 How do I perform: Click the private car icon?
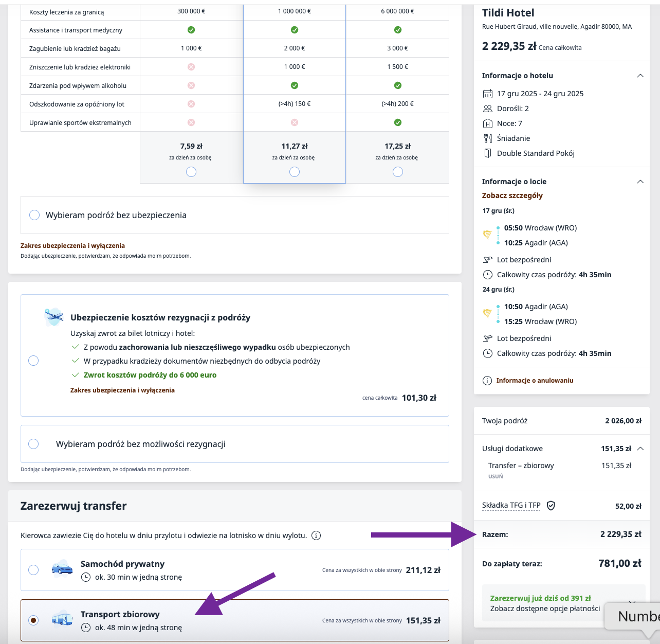pos(62,569)
